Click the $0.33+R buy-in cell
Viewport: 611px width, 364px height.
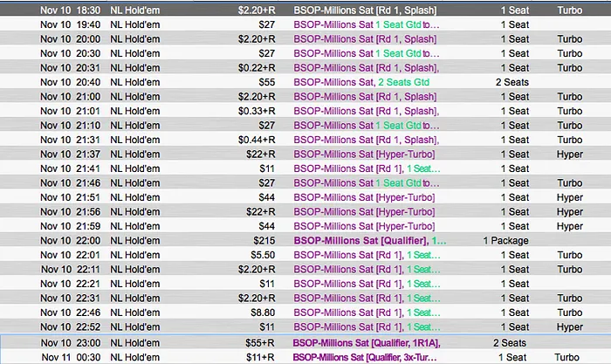tap(257, 111)
